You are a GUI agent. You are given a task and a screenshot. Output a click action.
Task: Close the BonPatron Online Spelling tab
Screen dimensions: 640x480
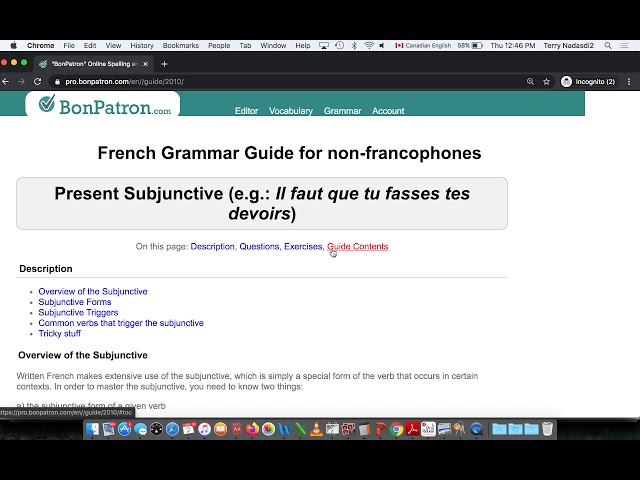[145, 64]
